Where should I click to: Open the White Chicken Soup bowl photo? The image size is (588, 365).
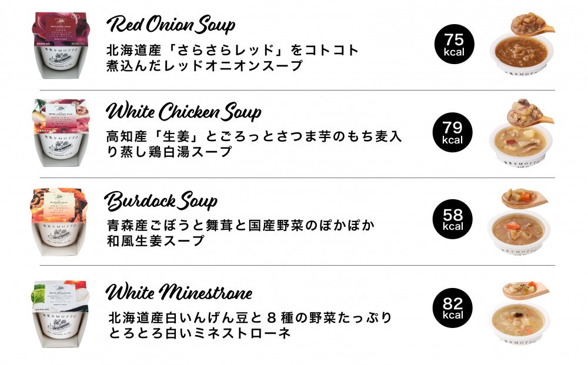point(521,133)
